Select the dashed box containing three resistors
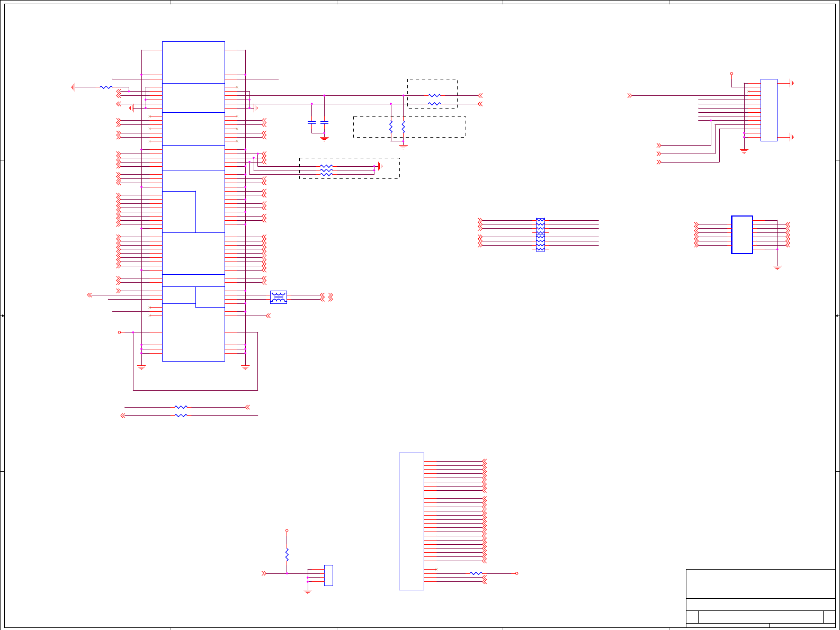Image resolution: width=840 pixels, height=630 pixels. click(350, 168)
